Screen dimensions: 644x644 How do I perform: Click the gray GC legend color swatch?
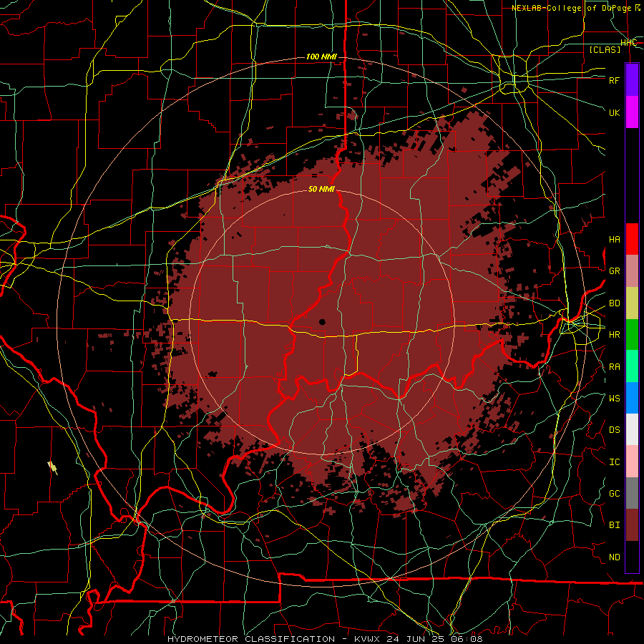tap(632, 493)
